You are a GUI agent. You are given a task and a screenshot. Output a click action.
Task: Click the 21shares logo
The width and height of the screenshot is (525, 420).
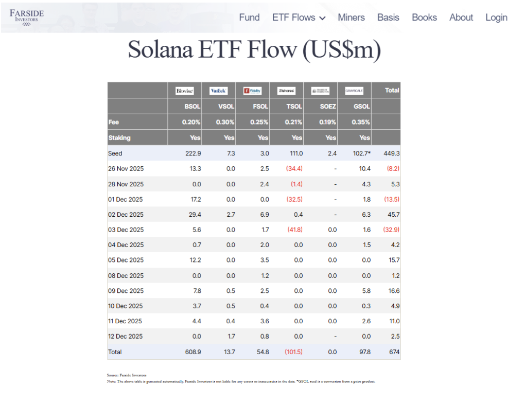point(285,90)
